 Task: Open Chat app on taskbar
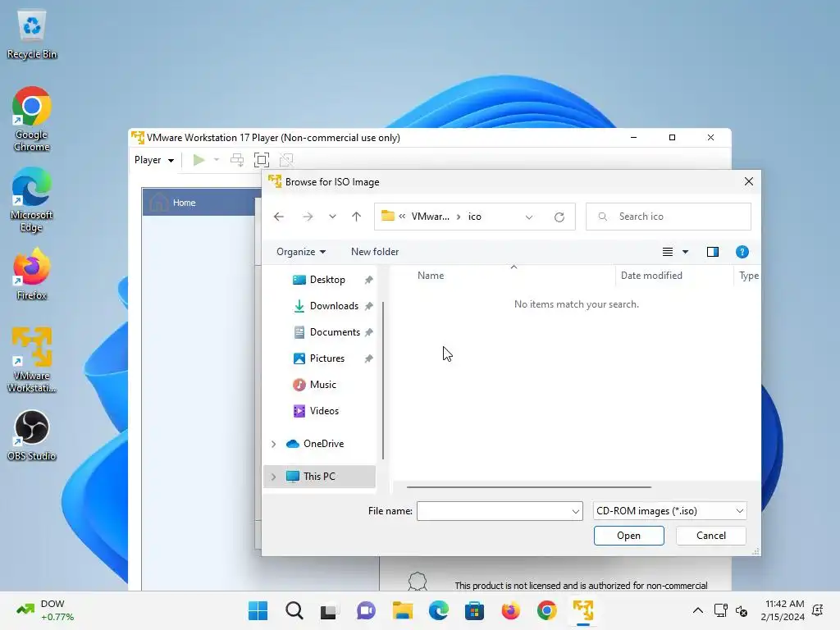pyautogui.click(x=366, y=610)
